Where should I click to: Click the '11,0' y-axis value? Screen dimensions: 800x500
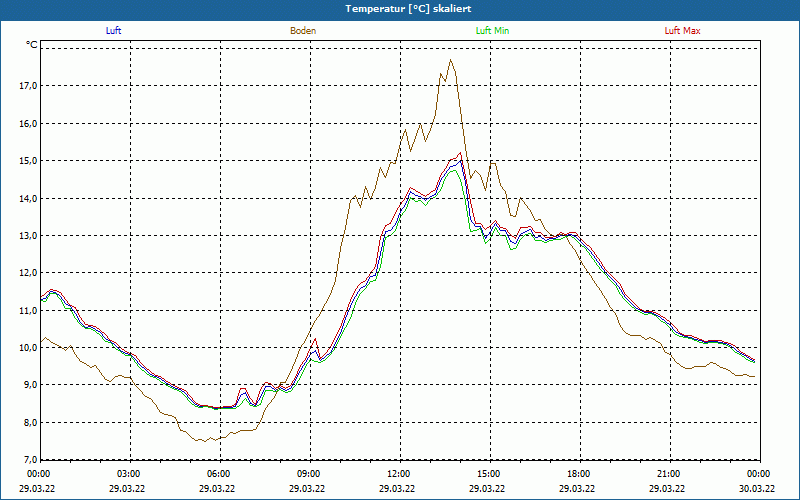tap(28, 310)
